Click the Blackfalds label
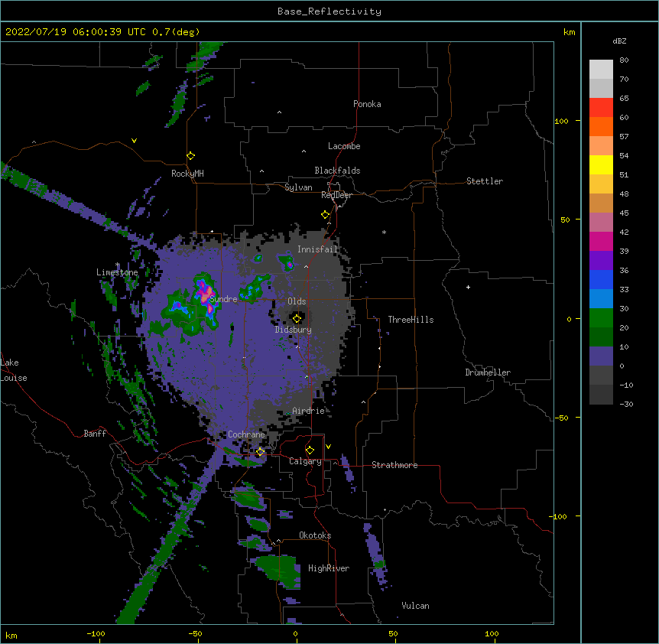This screenshot has height=644, width=659. 337,171
